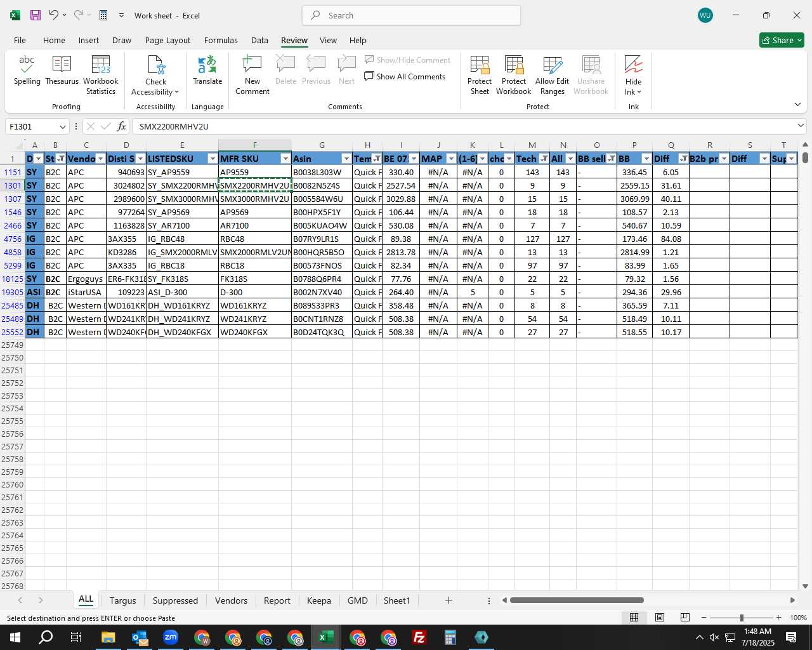Click the Protect Sheet icon
Viewport: 812px width, 650px height.
[480, 75]
